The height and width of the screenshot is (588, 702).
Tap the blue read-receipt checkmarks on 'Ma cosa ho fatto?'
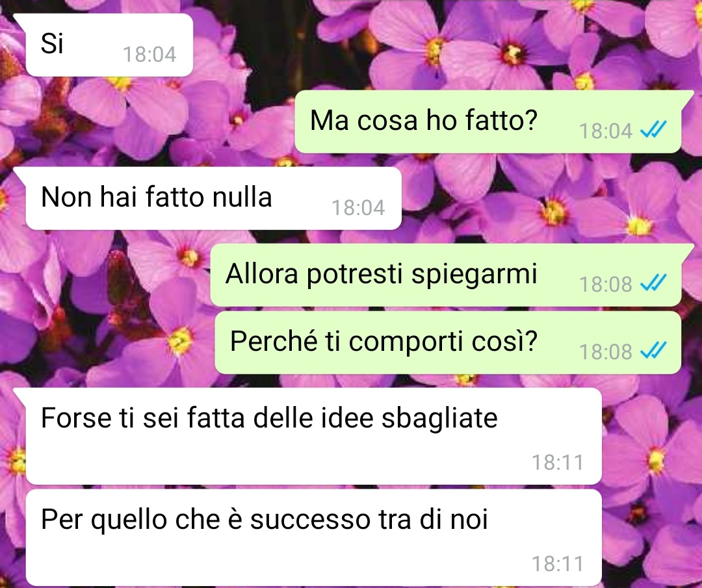coord(653,130)
